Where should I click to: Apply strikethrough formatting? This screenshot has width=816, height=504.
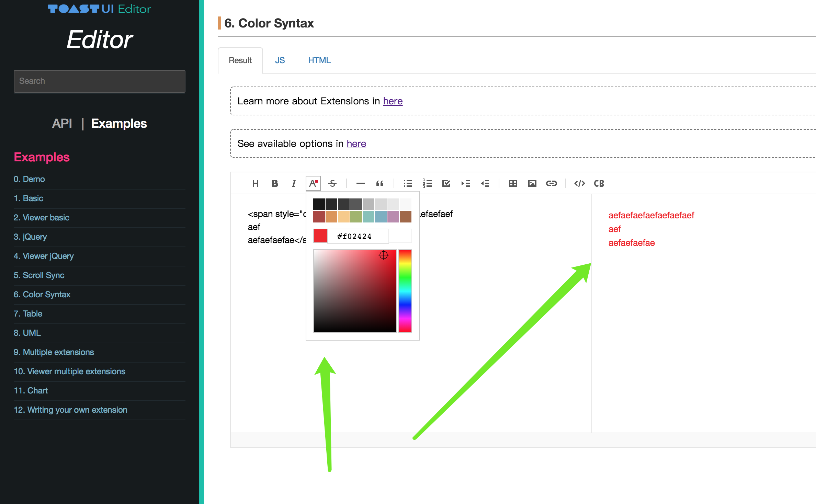(332, 183)
